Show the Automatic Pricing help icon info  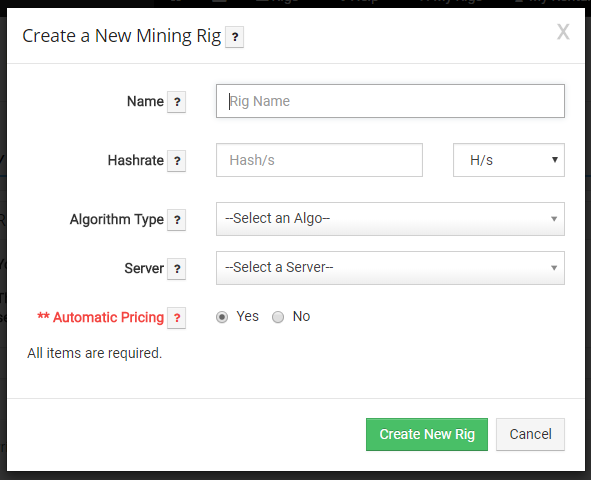click(177, 318)
